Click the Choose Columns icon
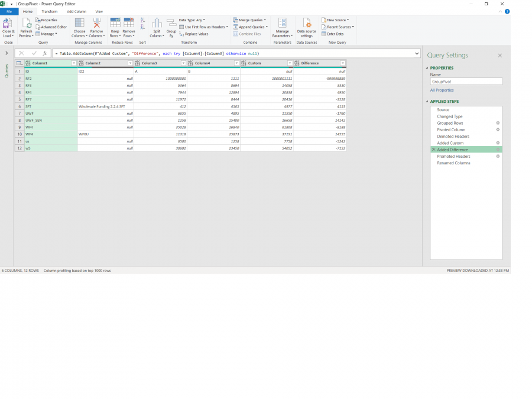Image resolution: width=532 pixels, height=399 pixels. pos(79,23)
